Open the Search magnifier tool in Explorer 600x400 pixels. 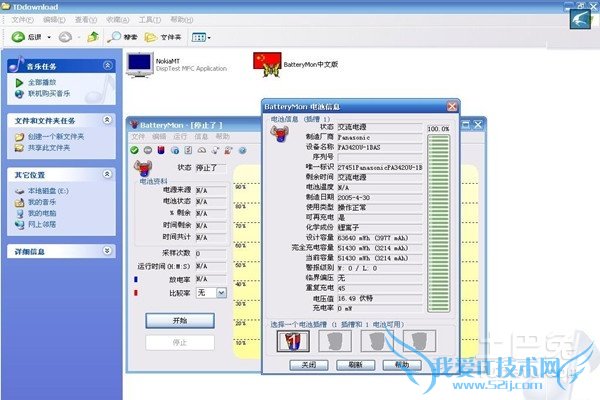[122, 37]
